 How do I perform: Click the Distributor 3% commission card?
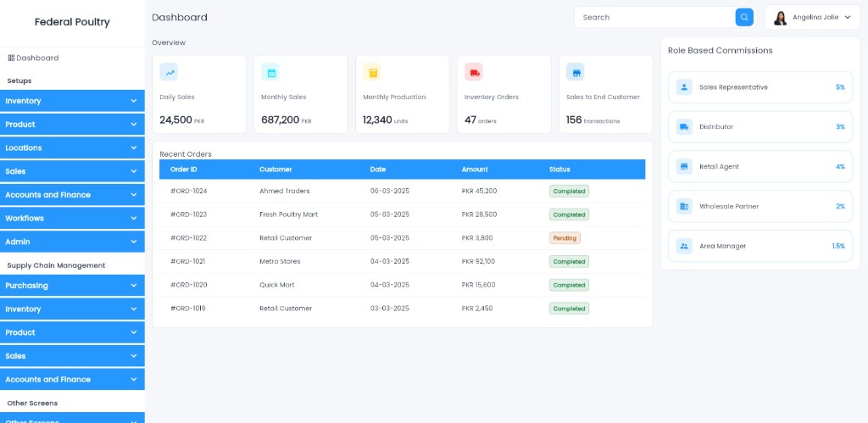click(760, 127)
